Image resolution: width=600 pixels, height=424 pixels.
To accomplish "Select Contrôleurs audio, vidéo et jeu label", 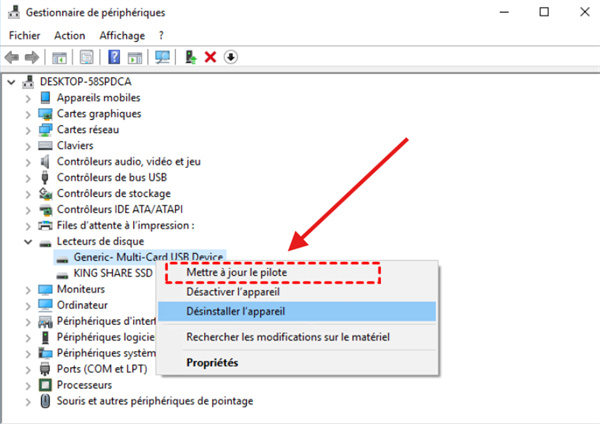I will point(129,161).
